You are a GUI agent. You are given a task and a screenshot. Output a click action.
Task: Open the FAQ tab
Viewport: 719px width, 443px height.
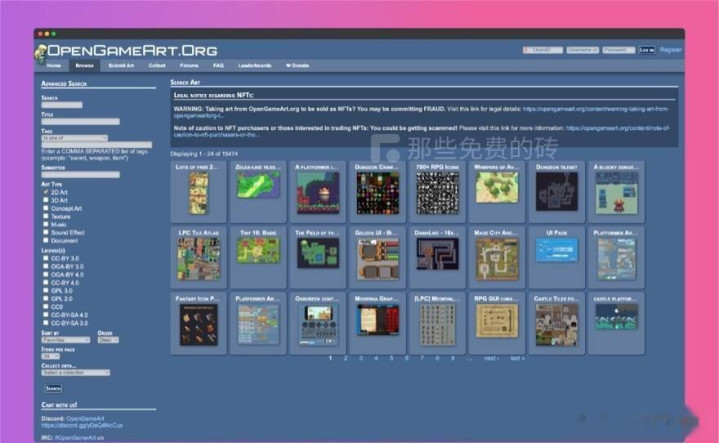[218, 66]
